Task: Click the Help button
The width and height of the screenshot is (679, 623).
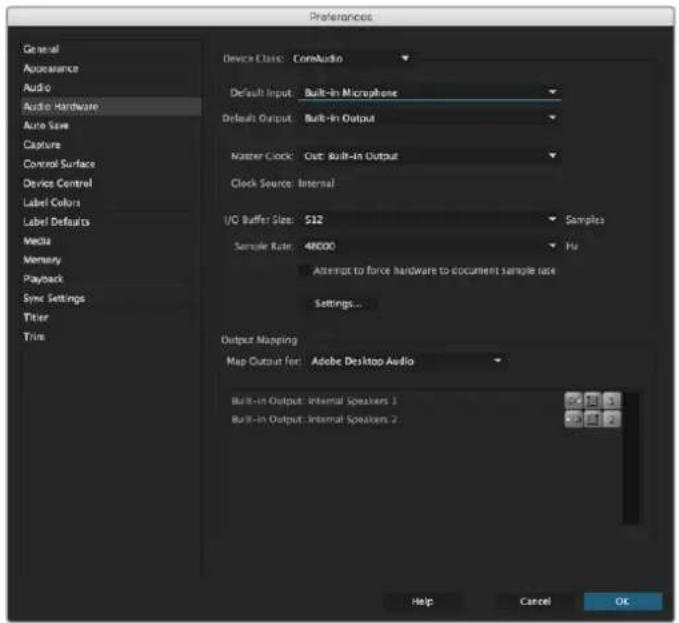Action: (x=422, y=601)
